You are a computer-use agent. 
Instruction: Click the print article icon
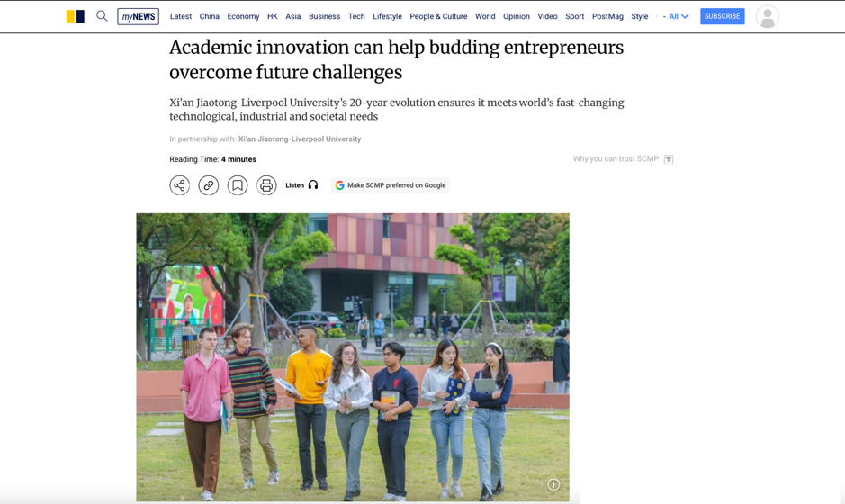point(266,185)
